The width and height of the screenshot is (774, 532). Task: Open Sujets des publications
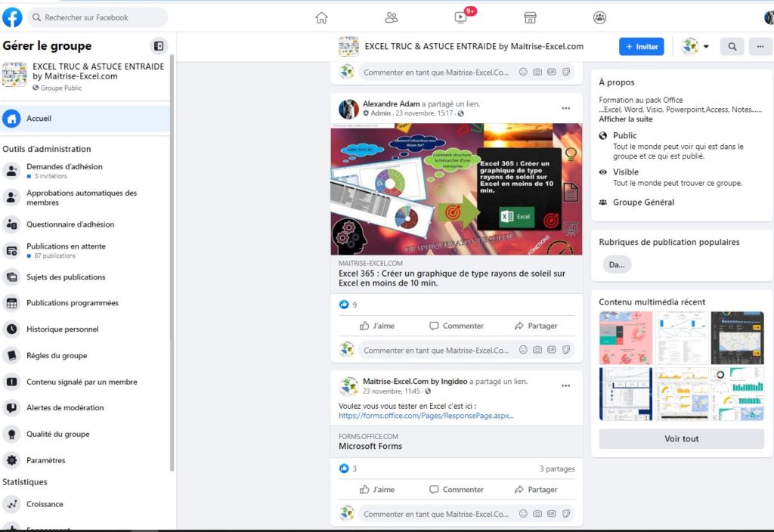85,277
